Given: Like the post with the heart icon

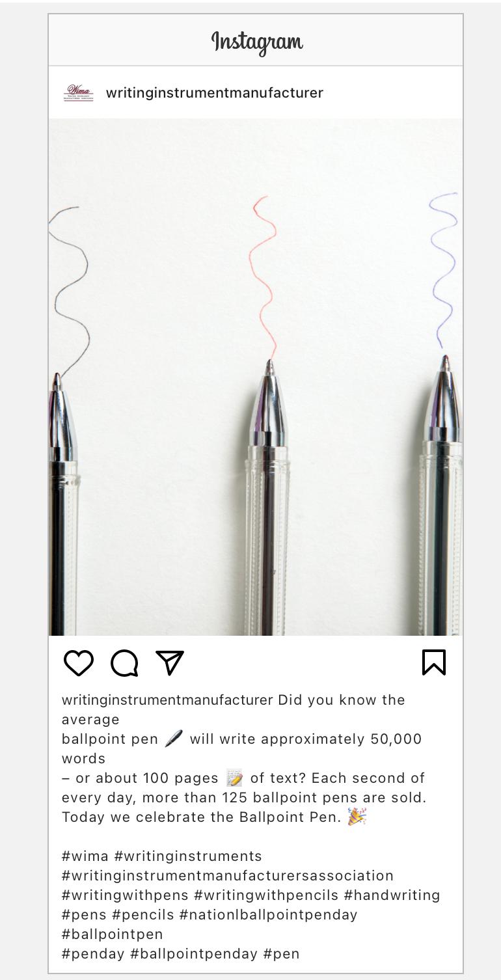Looking at the screenshot, I should (79, 662).
